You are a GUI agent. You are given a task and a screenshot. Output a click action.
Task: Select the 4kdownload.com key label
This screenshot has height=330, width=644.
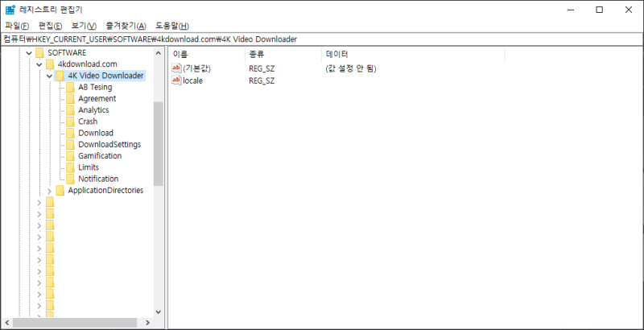click(x=88, y=64)
